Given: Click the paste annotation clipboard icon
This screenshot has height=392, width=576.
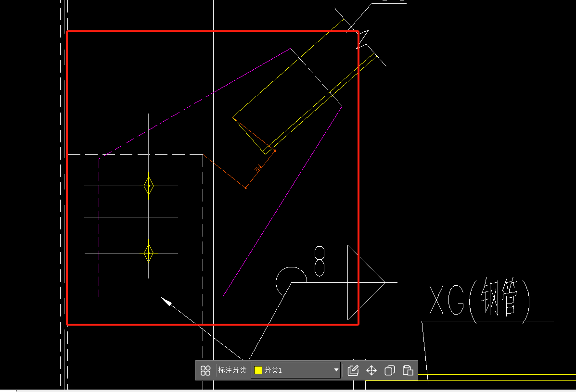Looking at the screenshot, I should click(408, 370).
